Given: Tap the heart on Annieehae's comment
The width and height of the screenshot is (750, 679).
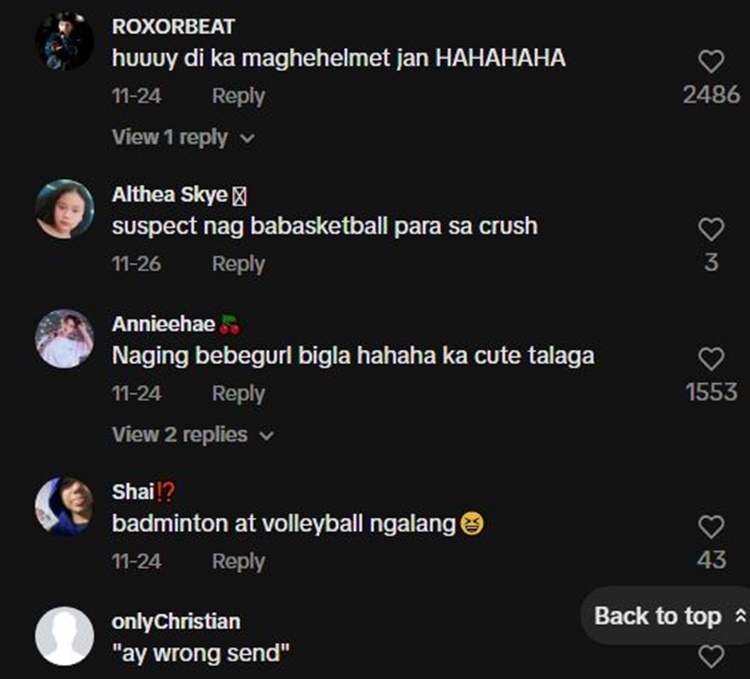Looking at the screenshot, I should [x=711, y=359].
